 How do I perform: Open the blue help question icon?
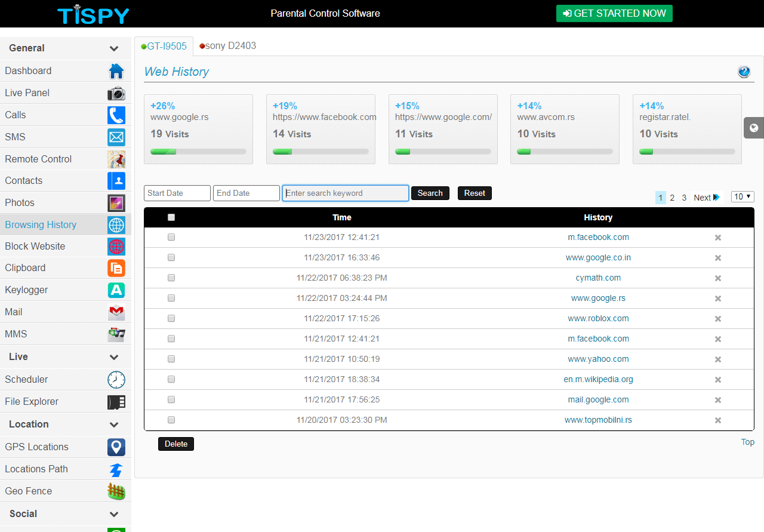click(x=744, y=72)
